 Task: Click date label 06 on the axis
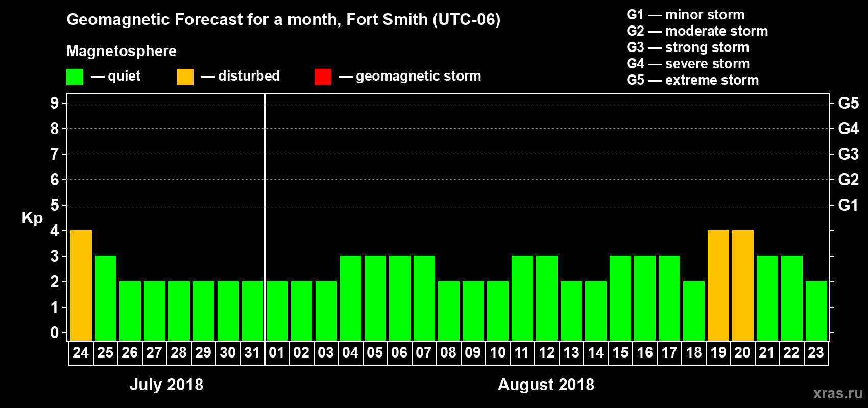tap(399, 352)
